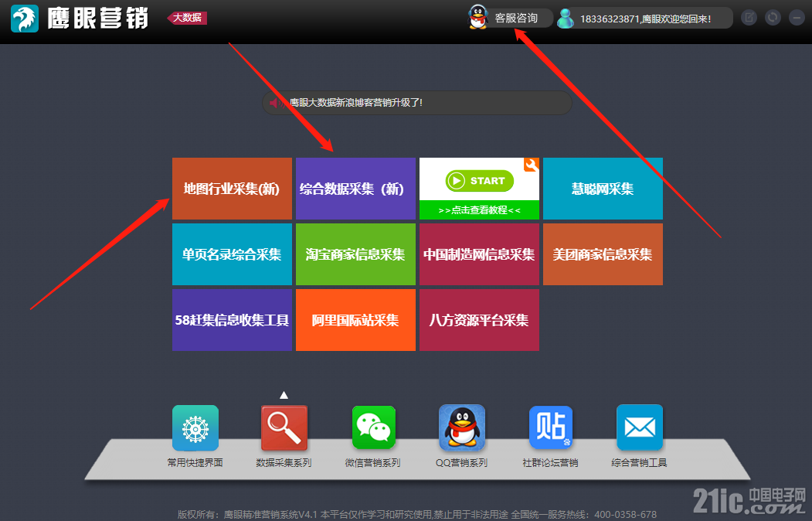Click the 微信营销系列 label
This screenshot has width=812, height=521.
(x=373, y=462)
